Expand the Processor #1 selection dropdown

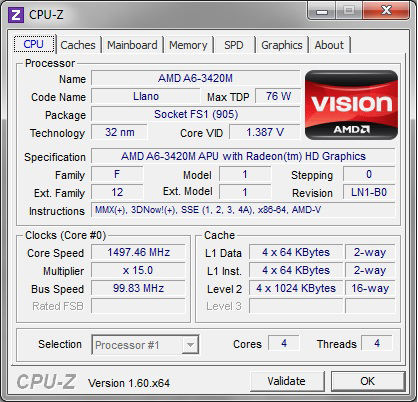pyautogui.click(x=190, y=345)
